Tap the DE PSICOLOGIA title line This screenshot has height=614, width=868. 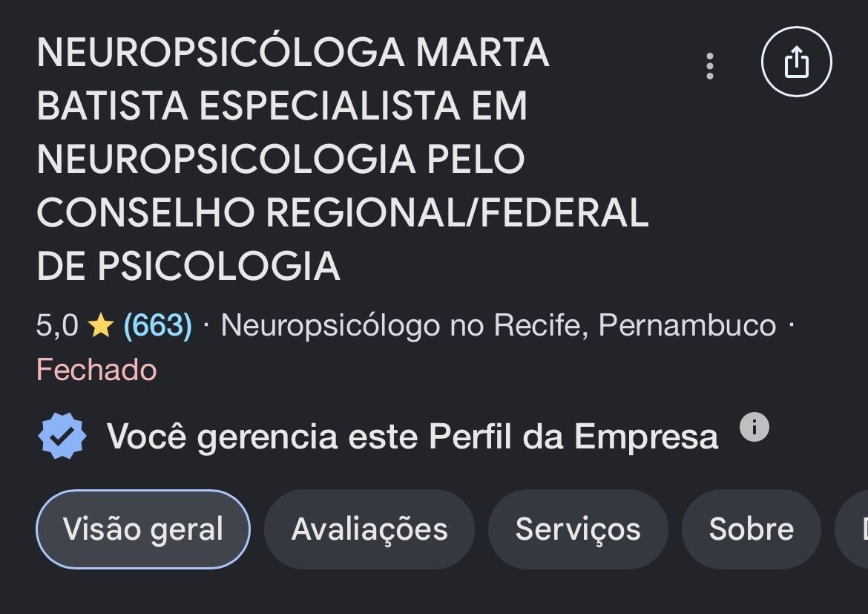(188, 266)
